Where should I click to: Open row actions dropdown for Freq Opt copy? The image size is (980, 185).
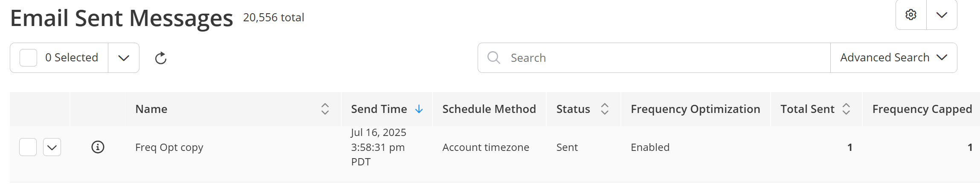point(52,147)
